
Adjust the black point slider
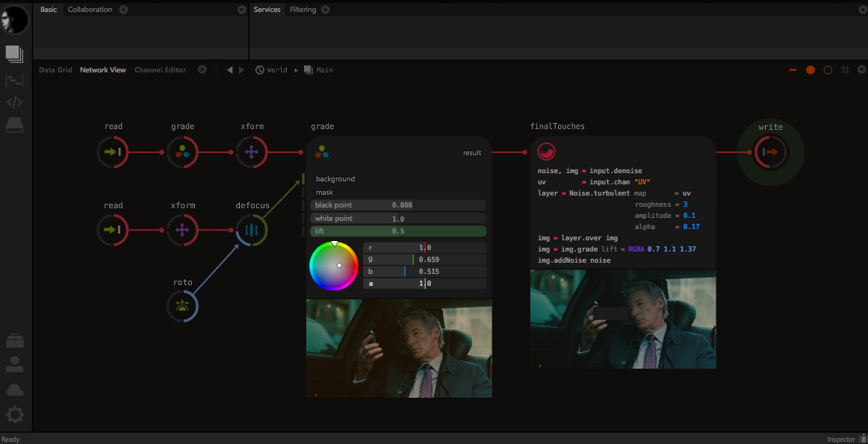pos(398,205)
